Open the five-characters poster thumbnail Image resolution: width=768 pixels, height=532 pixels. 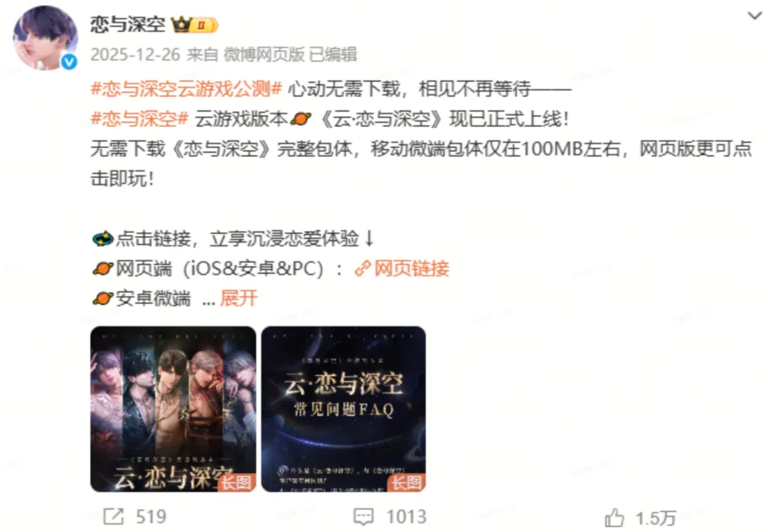[x=174, y=409]
